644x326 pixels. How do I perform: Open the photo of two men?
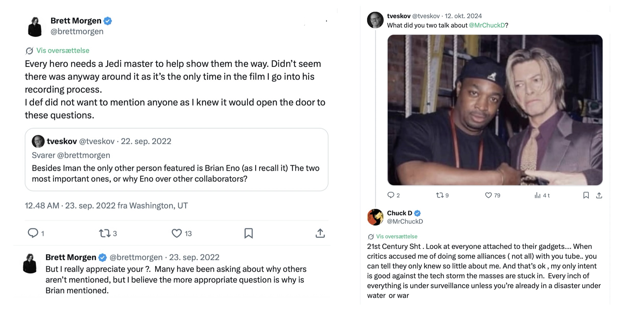[x=495, y=110]
